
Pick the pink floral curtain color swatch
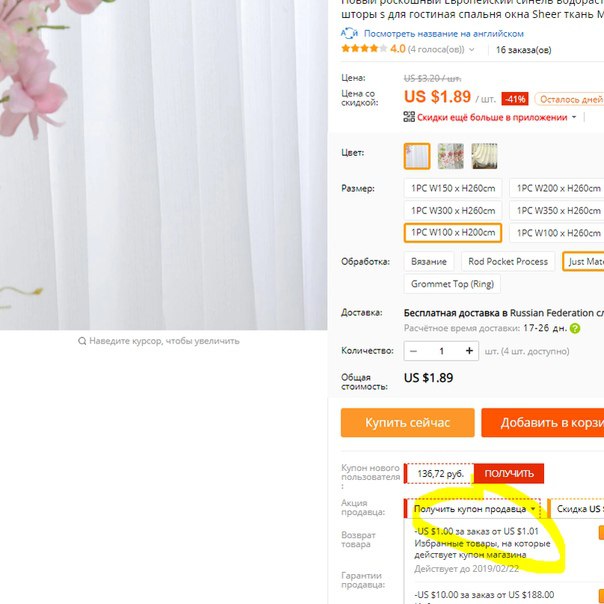point(451,156)
